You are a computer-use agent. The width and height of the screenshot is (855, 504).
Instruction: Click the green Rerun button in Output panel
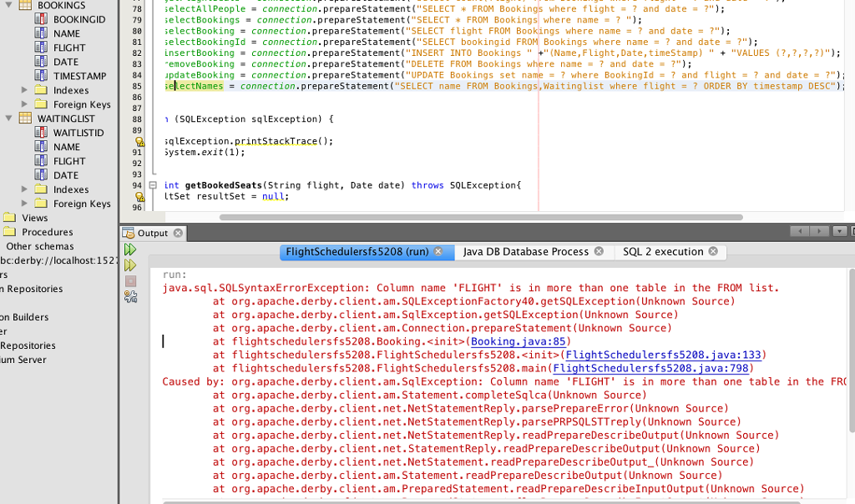point(130,249)
